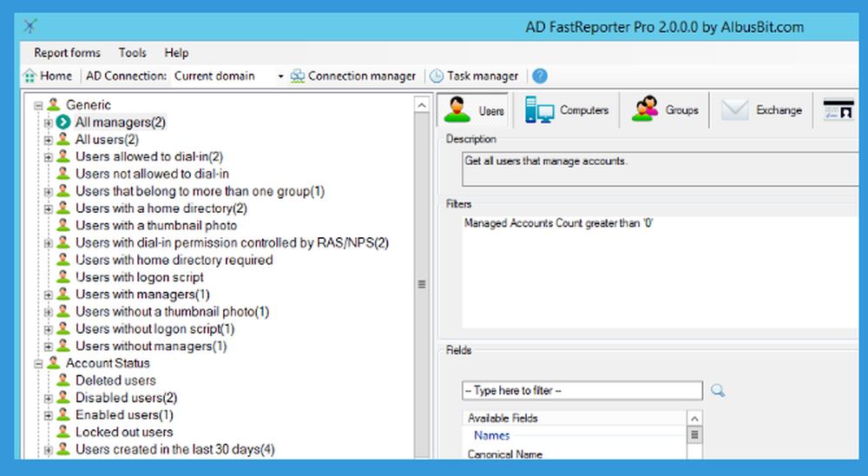Screen dimensions: 868x476
Task: Select Users with logon script
Action: coord(140,277)
